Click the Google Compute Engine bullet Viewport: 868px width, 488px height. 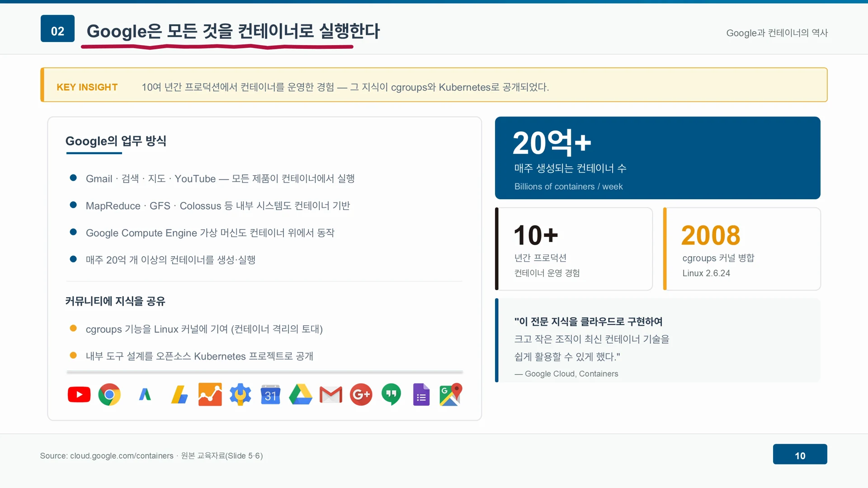click(x=210, y=233)
